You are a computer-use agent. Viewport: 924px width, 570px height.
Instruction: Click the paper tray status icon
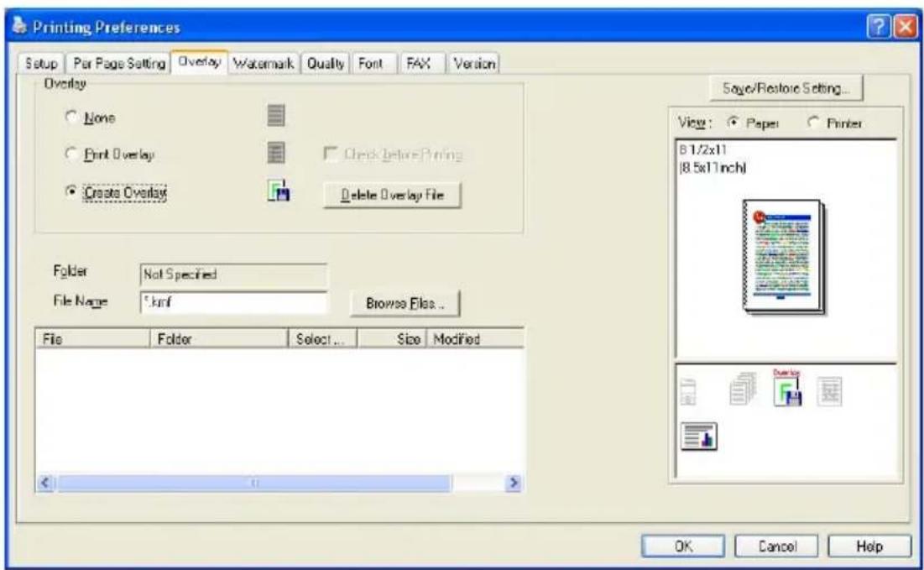click(x=687, y=391)
